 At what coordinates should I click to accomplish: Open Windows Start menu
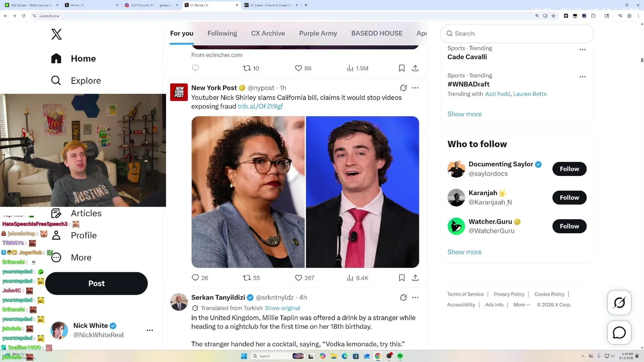pos(245,356)
